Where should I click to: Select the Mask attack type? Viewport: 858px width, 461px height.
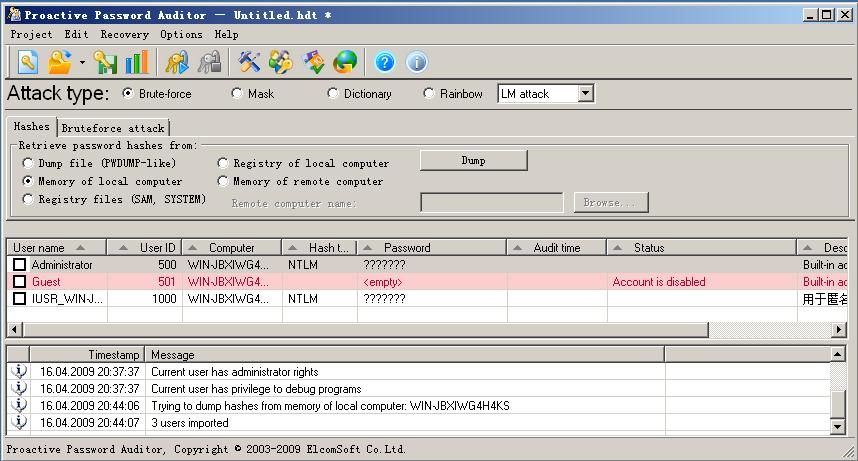click(253, 94)
